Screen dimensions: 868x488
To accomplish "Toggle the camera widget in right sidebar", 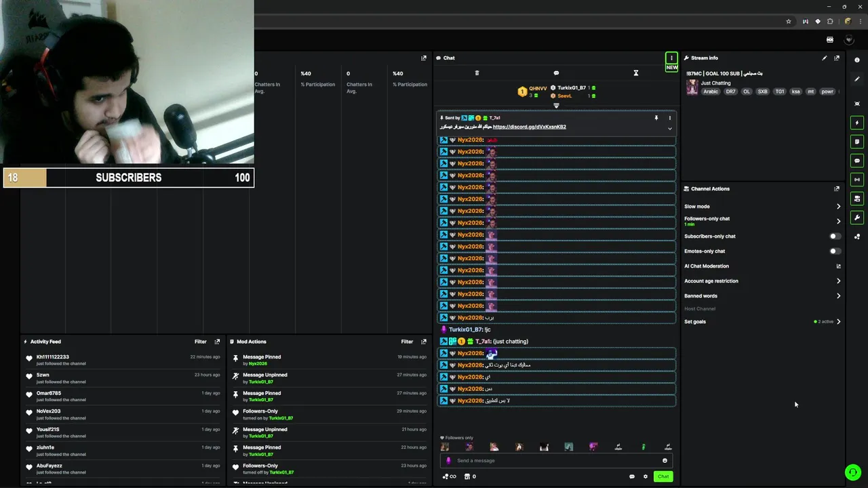I will point(857,199).
